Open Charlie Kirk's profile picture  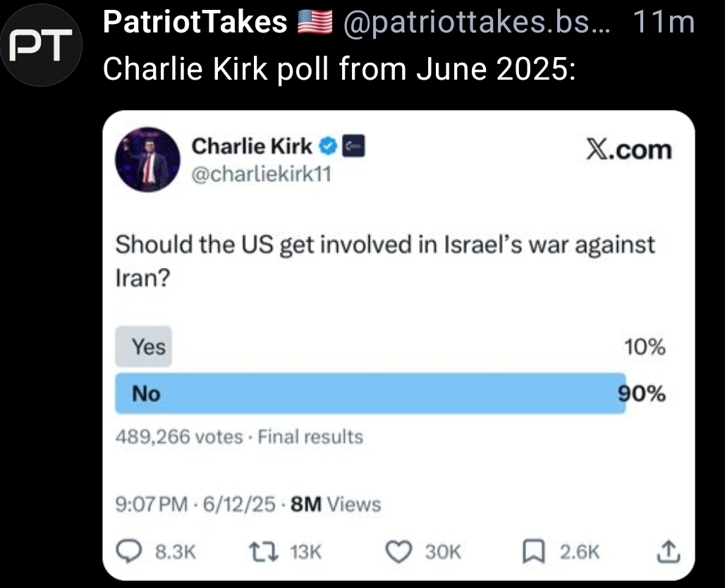pos(147,160)
